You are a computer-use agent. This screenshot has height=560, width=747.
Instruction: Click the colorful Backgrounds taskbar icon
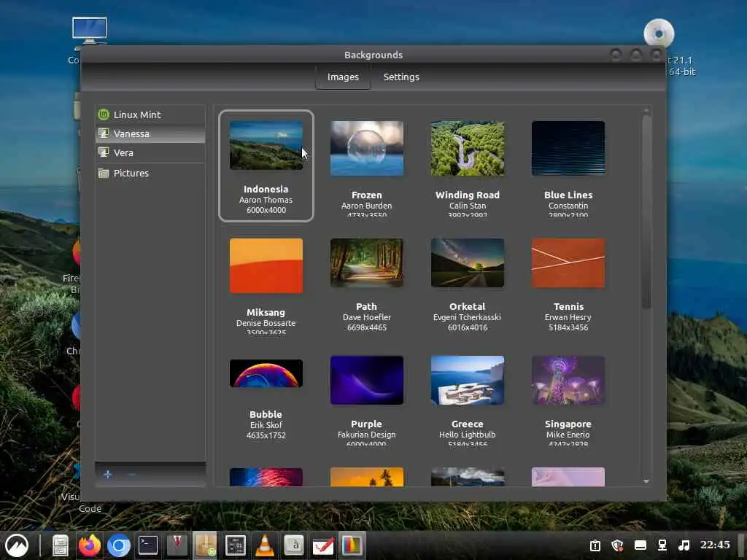pos(352,545)
